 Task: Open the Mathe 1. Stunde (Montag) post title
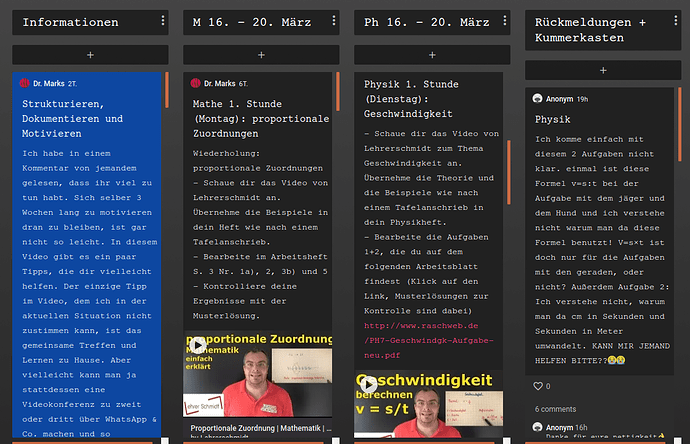click(x=261, y=119)
